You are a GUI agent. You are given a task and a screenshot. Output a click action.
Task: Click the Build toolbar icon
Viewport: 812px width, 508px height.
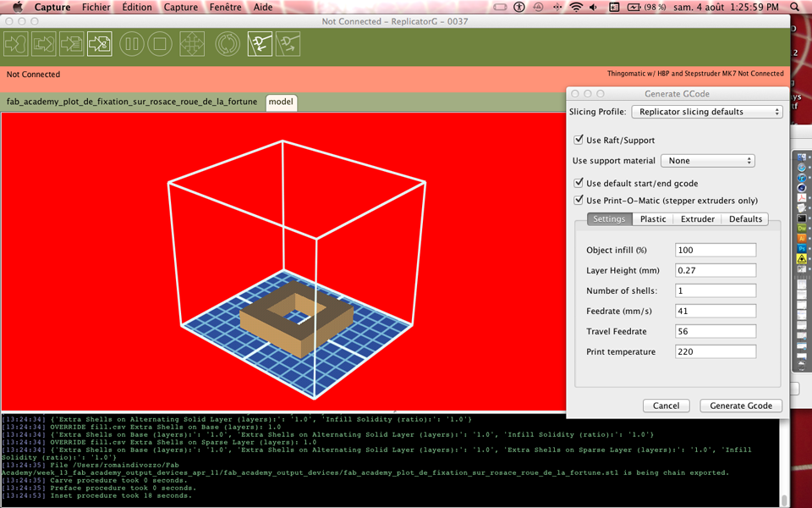point(16,44)
